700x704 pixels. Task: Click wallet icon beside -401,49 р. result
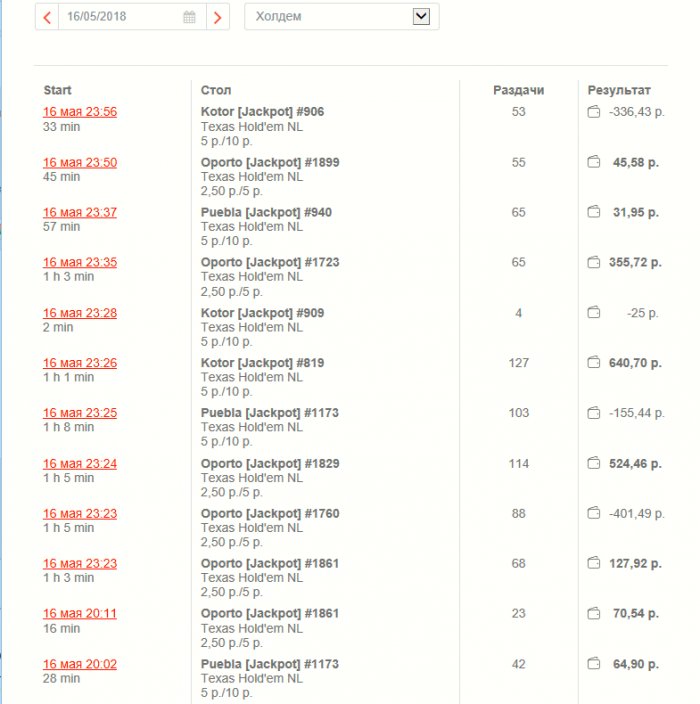(x=594, y=512)
